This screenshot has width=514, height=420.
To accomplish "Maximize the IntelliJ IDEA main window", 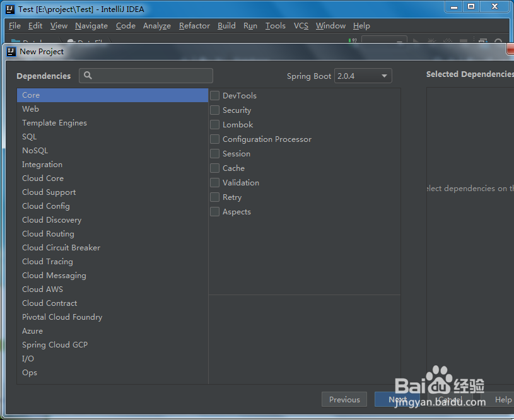I will pyautogui.click(x=471, y=7).
